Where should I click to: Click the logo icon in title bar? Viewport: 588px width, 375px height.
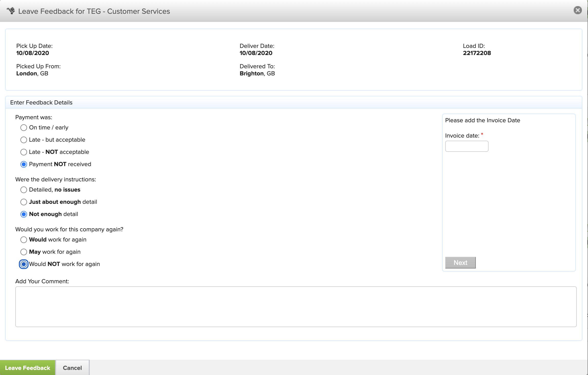pyautogui.click(x=11, y=11)
